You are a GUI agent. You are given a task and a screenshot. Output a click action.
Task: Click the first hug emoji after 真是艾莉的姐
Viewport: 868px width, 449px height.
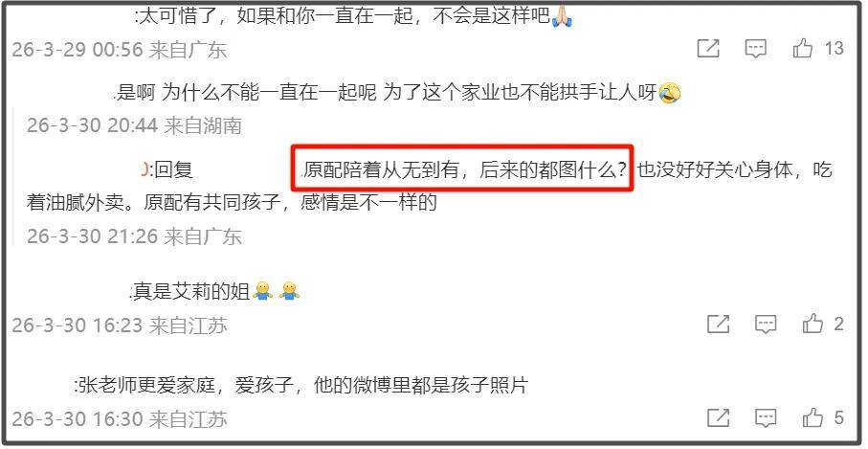click(262, 291)
